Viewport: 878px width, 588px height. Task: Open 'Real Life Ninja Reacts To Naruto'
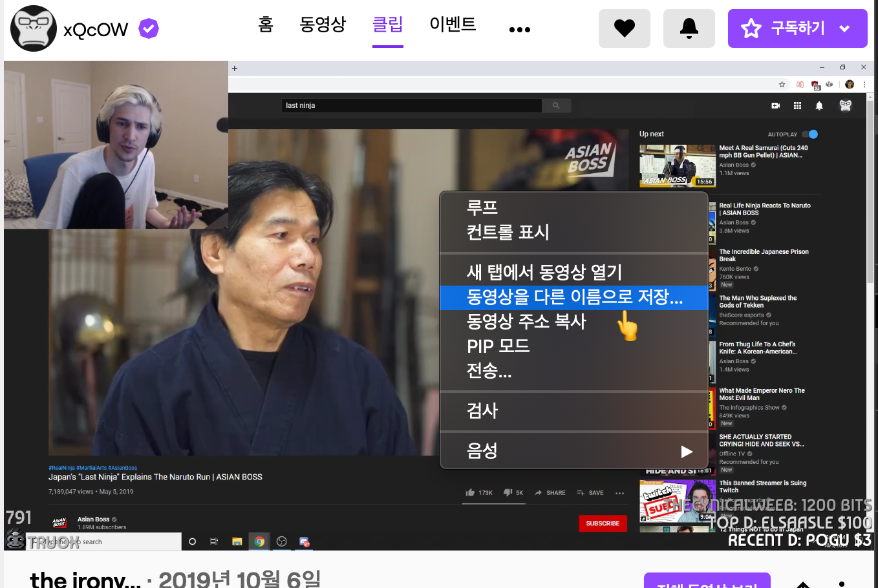click(764, 209)
